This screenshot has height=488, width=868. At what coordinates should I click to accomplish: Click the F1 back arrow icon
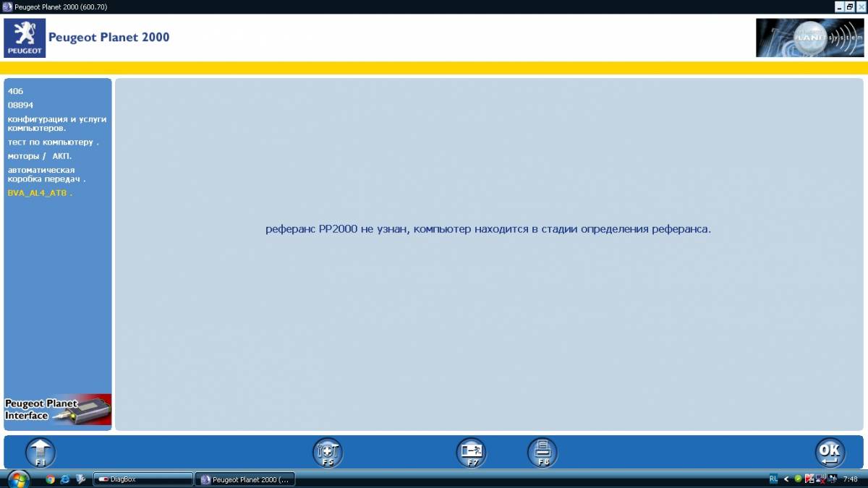tap(41, 453)
